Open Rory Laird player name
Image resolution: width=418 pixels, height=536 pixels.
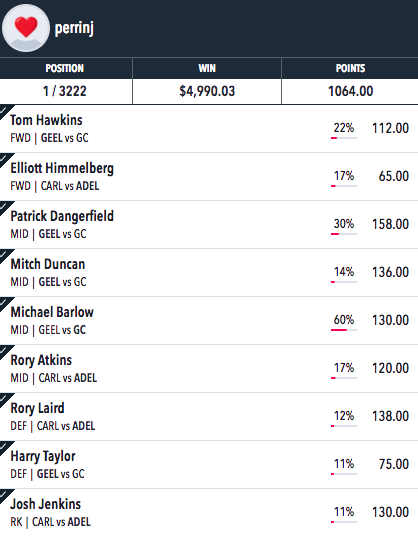(x=37, y=408)
